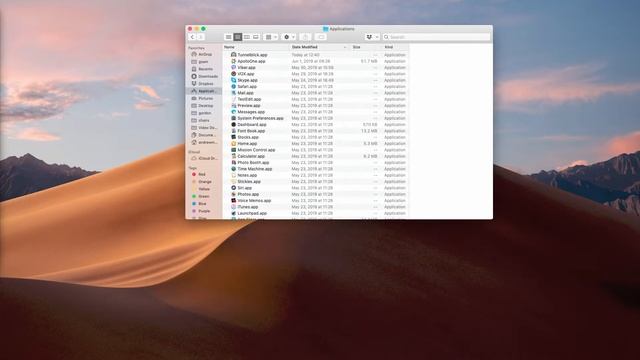Go back with the Finder back arrow

coord(192,37)
